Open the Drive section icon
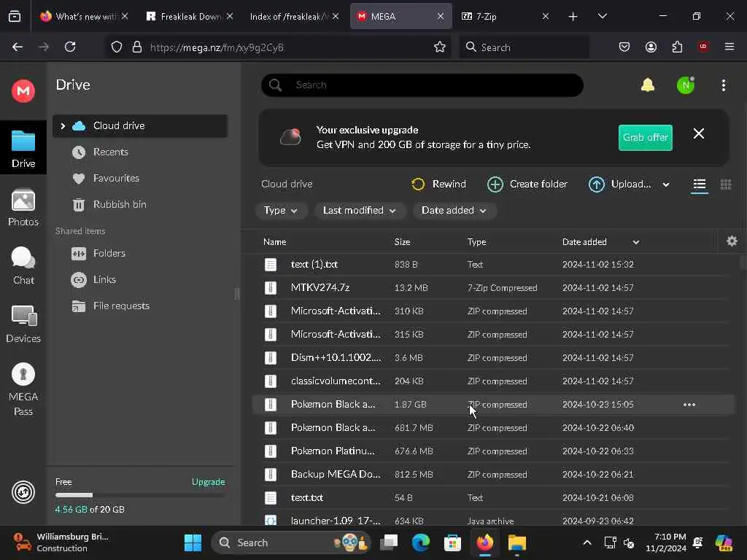 click(23, 149)
